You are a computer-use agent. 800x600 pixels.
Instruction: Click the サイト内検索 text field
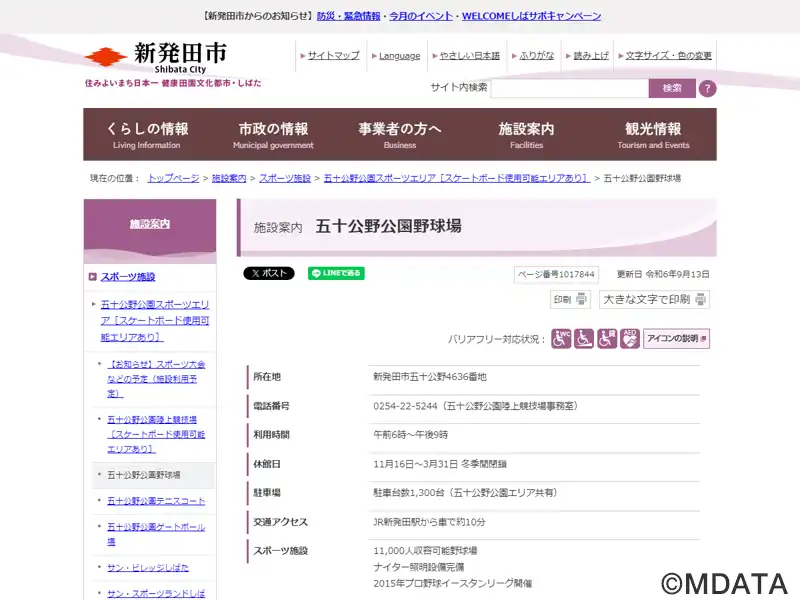coord(569,88)
